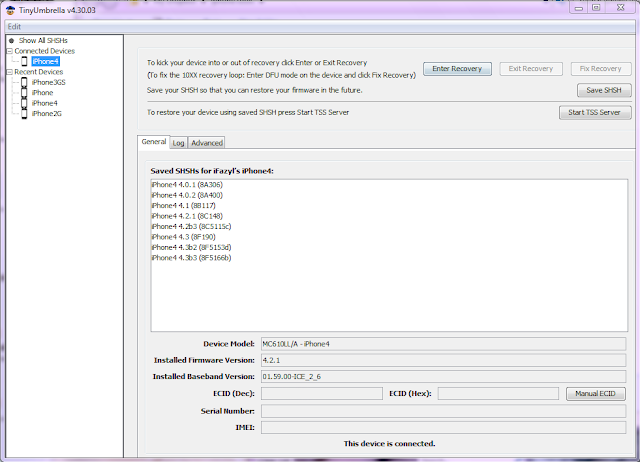Viewport: 640px width, 462px height.
Task: Click the phone icon beside recent 'iPhone'
Action: coord(24,93)
